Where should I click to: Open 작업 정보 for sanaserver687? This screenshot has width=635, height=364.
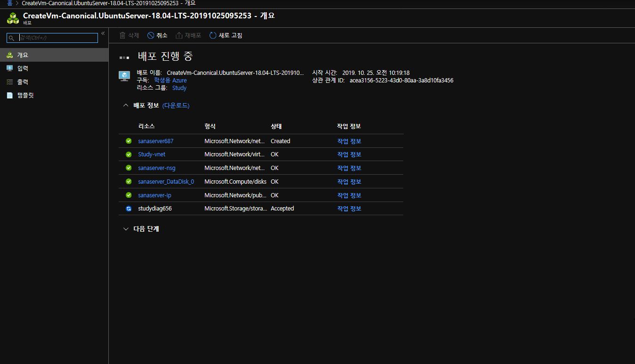[x=349, y=141]
